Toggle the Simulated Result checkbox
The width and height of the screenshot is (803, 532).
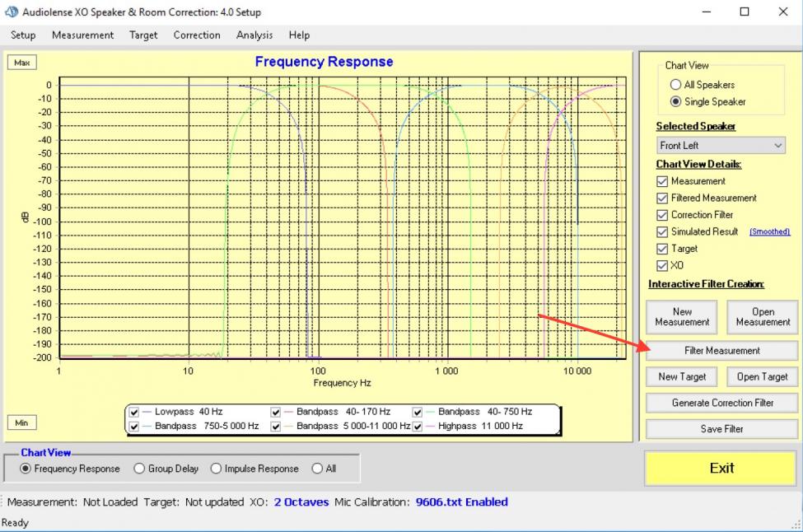point(662,232)
